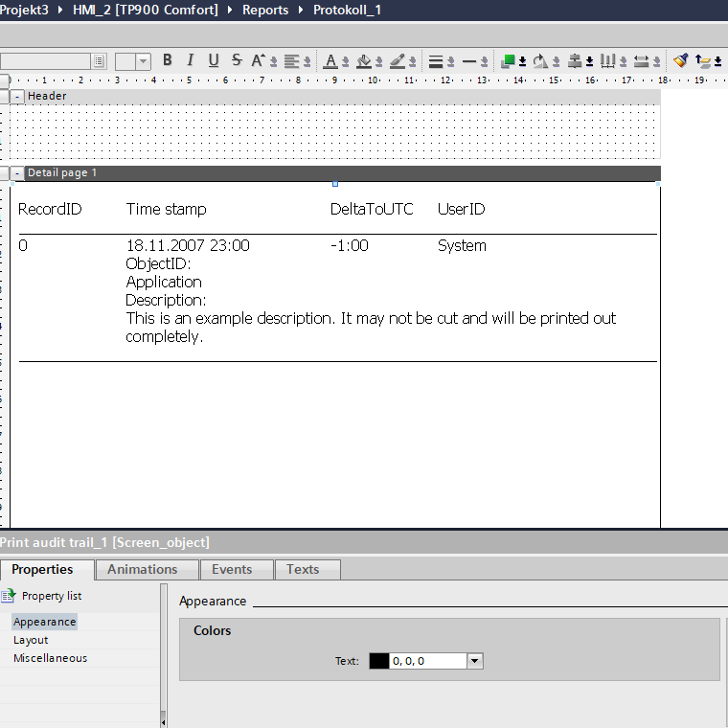
Task: Click the System user value
Action: [x=462, y=245]
